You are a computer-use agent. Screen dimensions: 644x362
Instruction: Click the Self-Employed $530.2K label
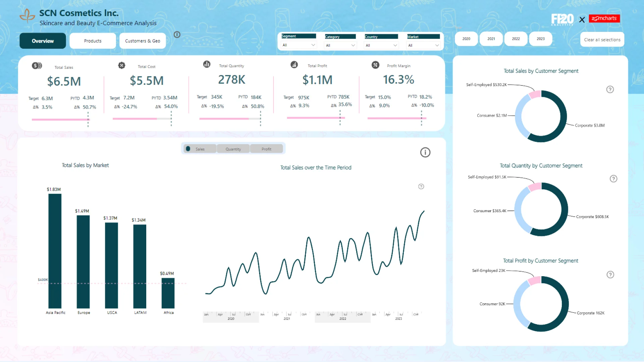coord(486,85)
